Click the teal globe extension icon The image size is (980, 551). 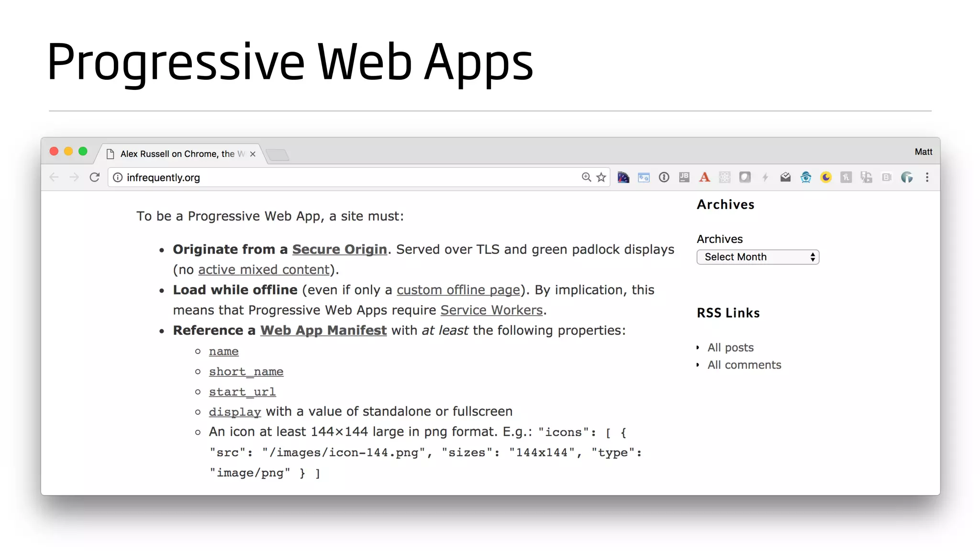click(x=907, y=177)
